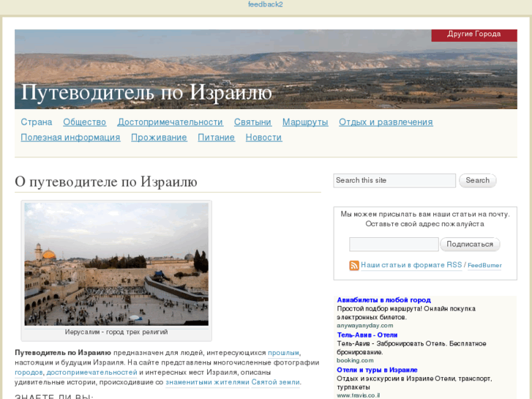The image size is (532, 399).
Task: Visit the www.travis.co.il ad link
Action: point(359,395)
